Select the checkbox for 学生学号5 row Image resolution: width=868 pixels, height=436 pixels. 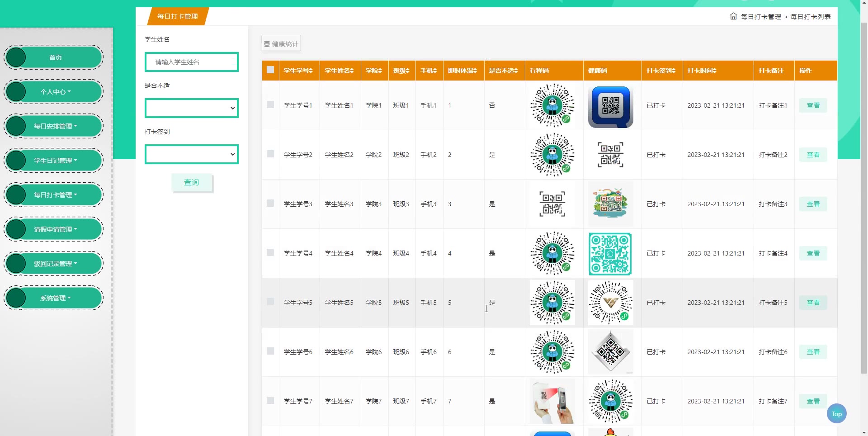pos(270,302)
